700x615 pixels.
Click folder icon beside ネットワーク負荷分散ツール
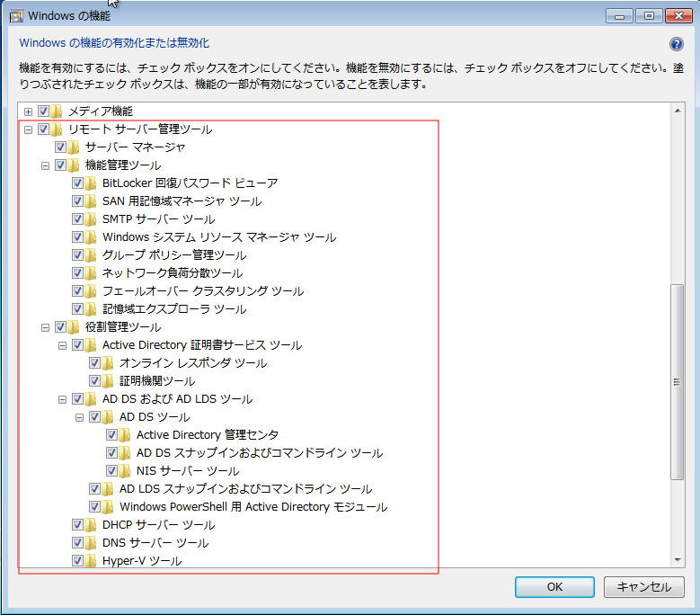pos(91,273)
